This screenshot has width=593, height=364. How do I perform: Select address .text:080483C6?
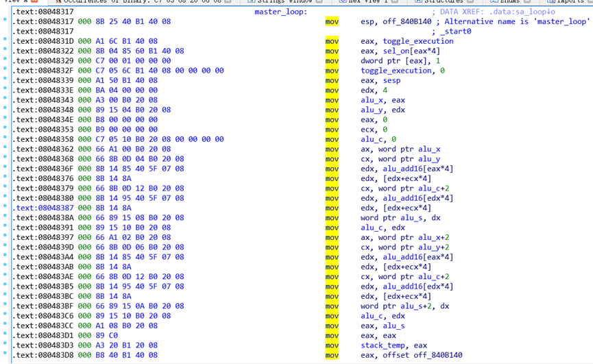tap(43, 316)
